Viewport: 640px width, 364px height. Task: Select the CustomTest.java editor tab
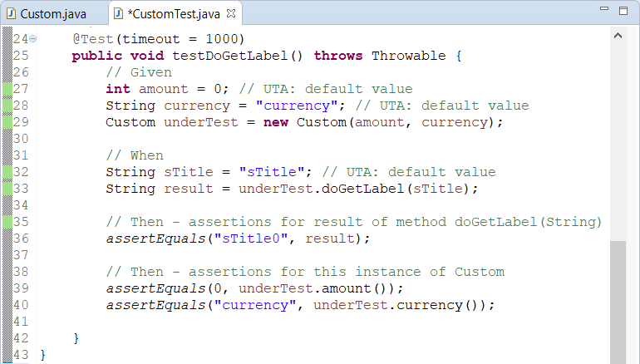point(175,14)
